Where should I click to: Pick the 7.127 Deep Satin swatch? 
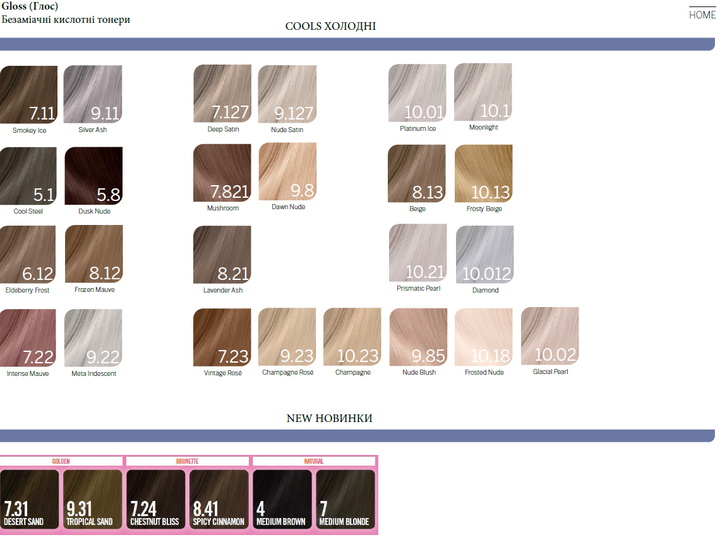(x=222, y=93)
